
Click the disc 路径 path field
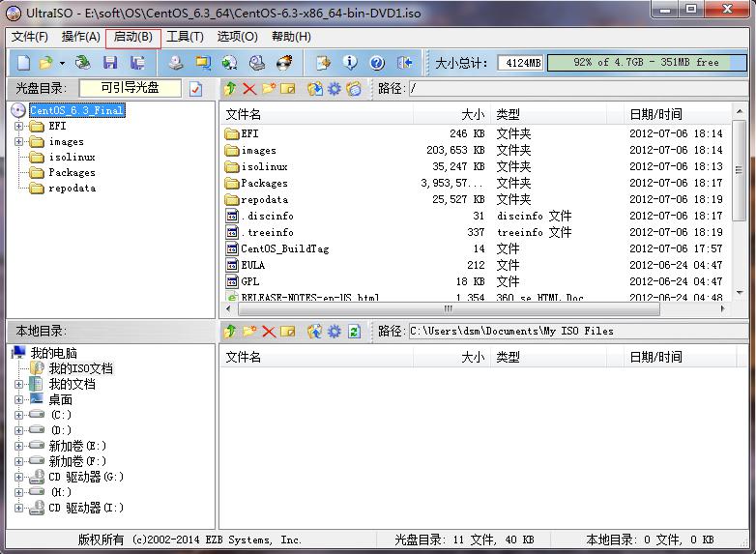click(x=578, y=89)
